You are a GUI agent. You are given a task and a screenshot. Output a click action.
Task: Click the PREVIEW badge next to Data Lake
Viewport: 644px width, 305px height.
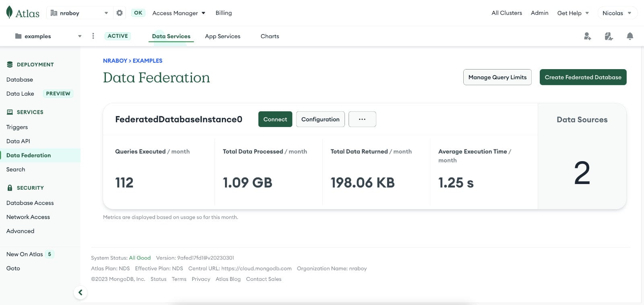58,94
